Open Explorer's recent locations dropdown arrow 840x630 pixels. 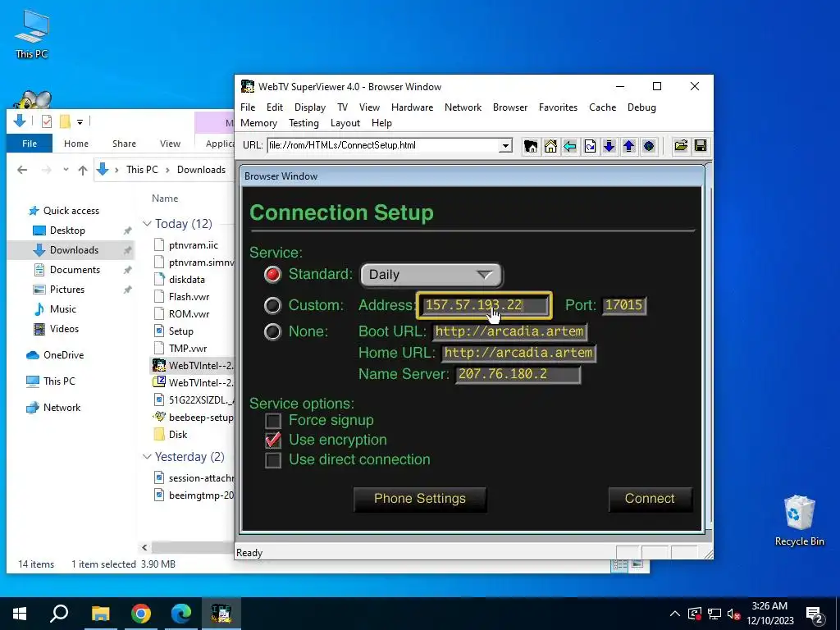pyautogui.click(x=66, y=169)
